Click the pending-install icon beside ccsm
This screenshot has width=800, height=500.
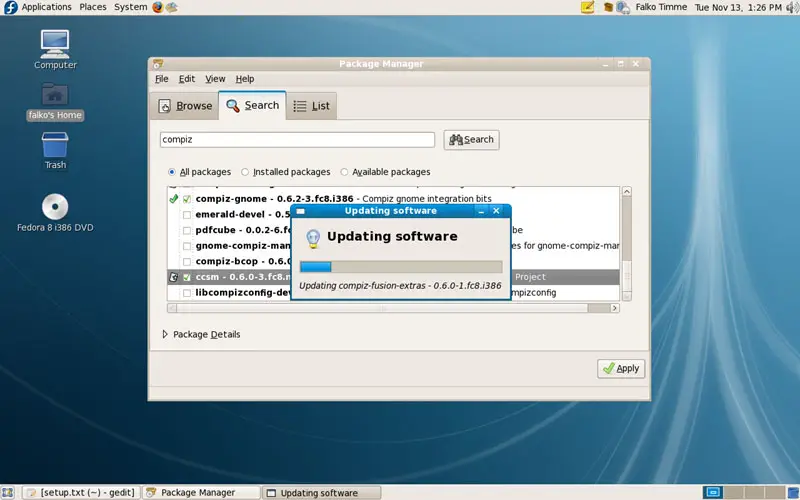[x=173, y=277]
